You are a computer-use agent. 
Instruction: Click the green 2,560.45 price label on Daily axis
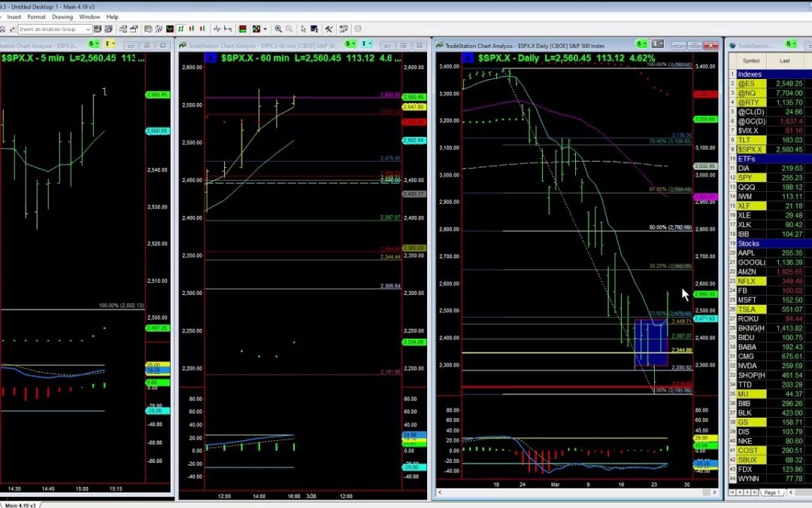click(x=705, y=294)
